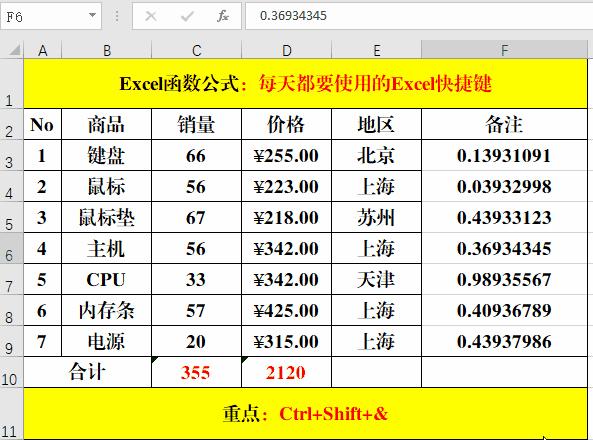The height and width of the screenshot is (440, 593).
Task: Select the 电源 product cell
Action: (106, 341)
